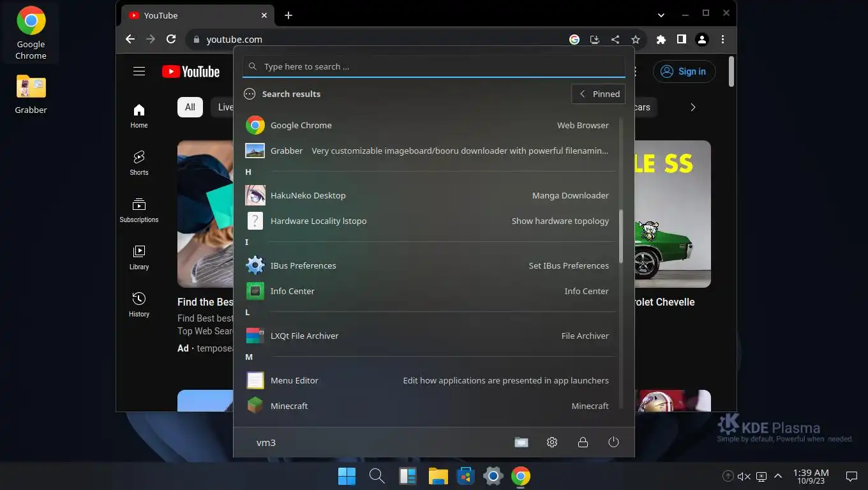868x490 pixels.
Task: Click the launcher list scrollbar
Action: (x=621, y=236)
